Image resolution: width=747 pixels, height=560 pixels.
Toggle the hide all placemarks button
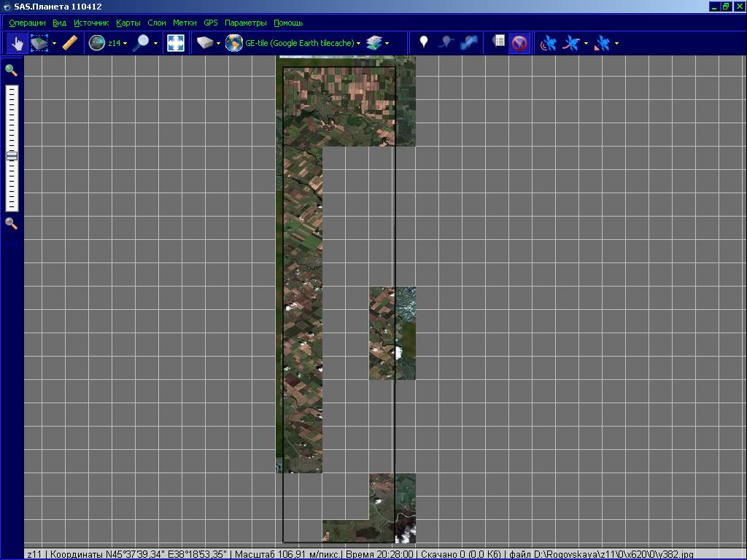click(519, 44)
